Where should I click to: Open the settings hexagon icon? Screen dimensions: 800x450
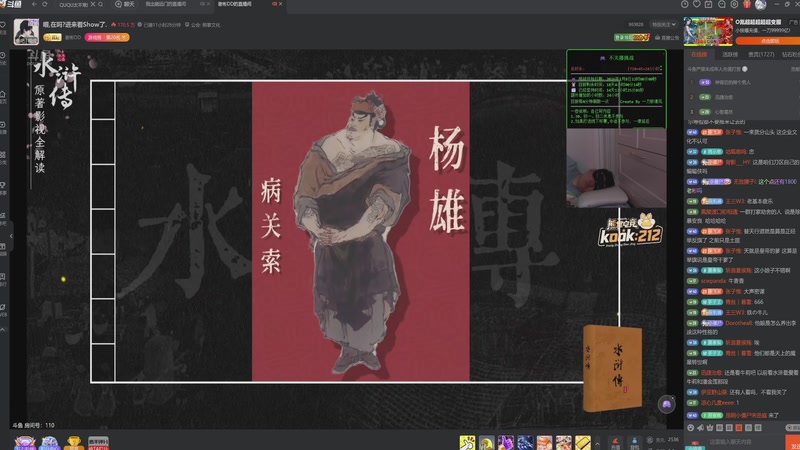[x=734, y=4]
